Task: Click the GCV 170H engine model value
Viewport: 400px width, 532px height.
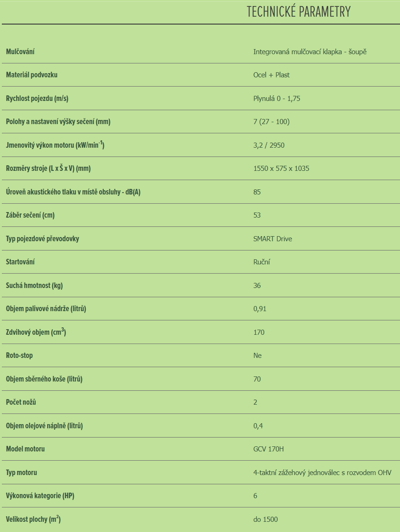Action: pyautogui.click(x=269, y=449)
